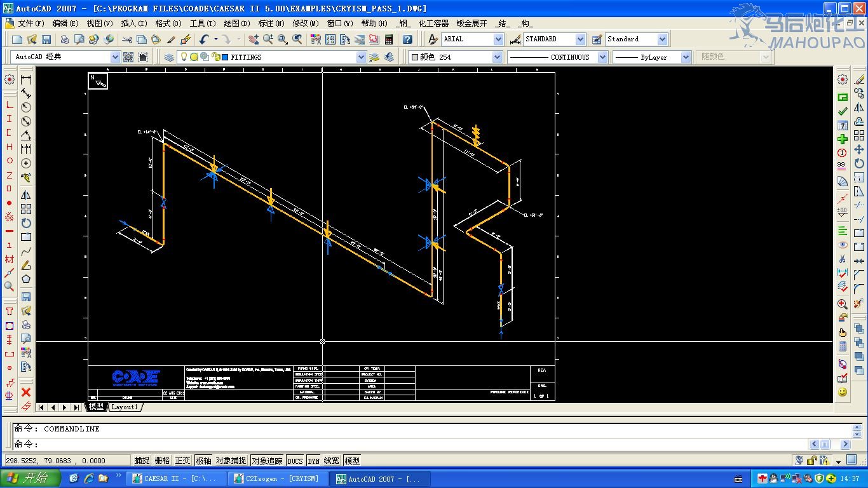Click the smiley face icon in right toolbar
This screenshot has width=868, height=488.
click(843, 393)
